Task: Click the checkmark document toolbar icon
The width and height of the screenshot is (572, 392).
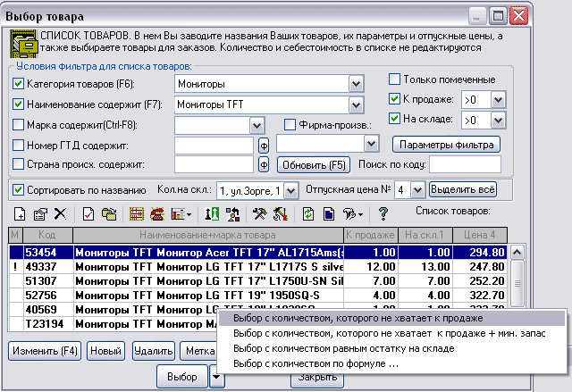Action: pyautogui.click(x=88, y=213)
